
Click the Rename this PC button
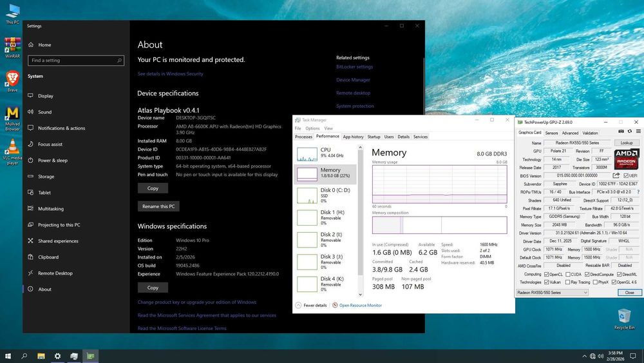click(158, 206)
